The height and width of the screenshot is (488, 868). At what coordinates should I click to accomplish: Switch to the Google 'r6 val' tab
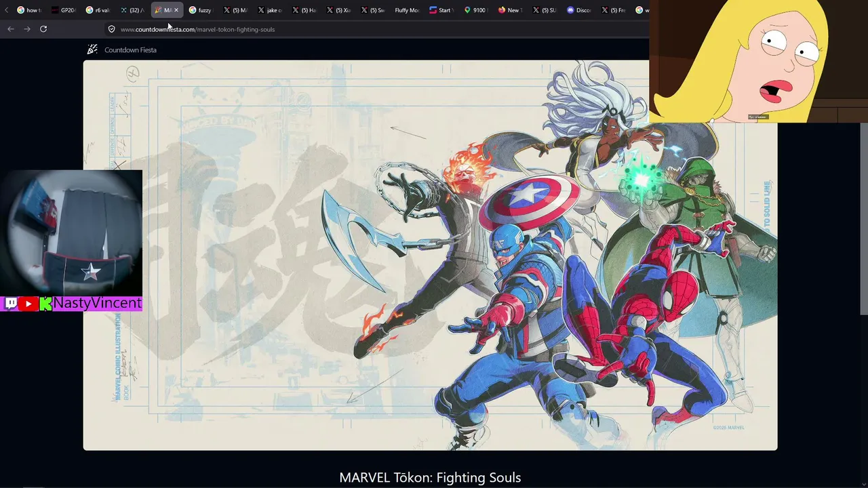point(98,10)
